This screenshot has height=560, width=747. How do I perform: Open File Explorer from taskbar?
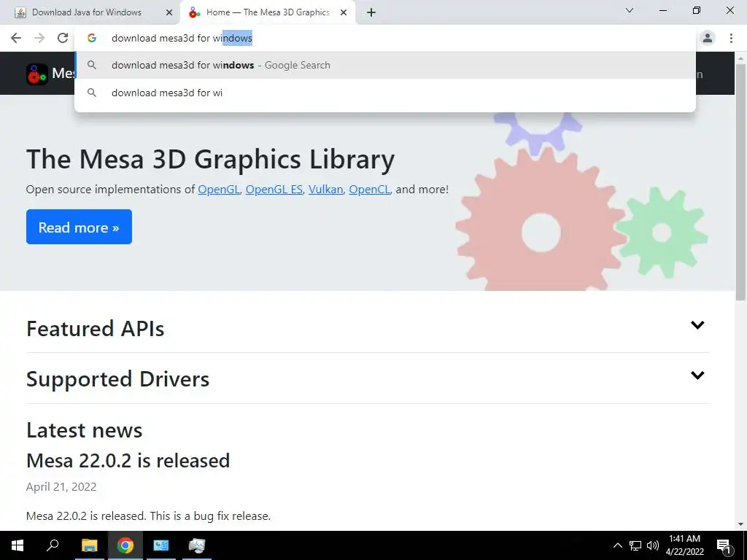click(89, 545)
